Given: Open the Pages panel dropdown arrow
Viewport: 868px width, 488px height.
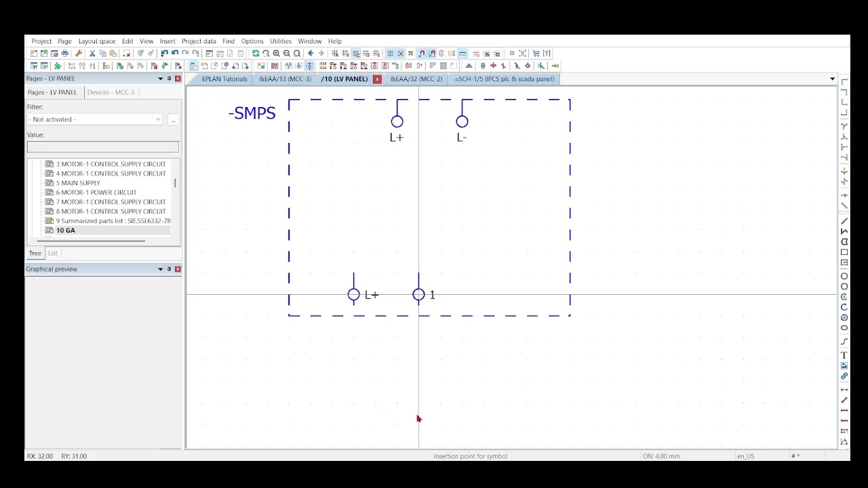Looking at the screenshot, I should [161, 79].
